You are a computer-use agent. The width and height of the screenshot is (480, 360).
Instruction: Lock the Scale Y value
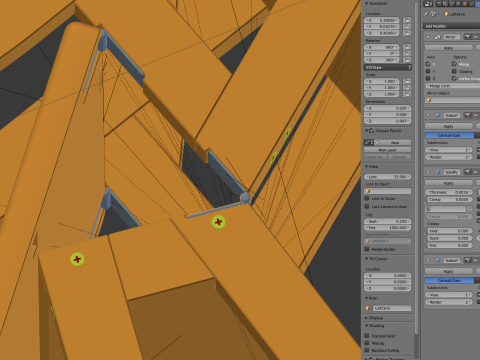click(x=407, y=87)
